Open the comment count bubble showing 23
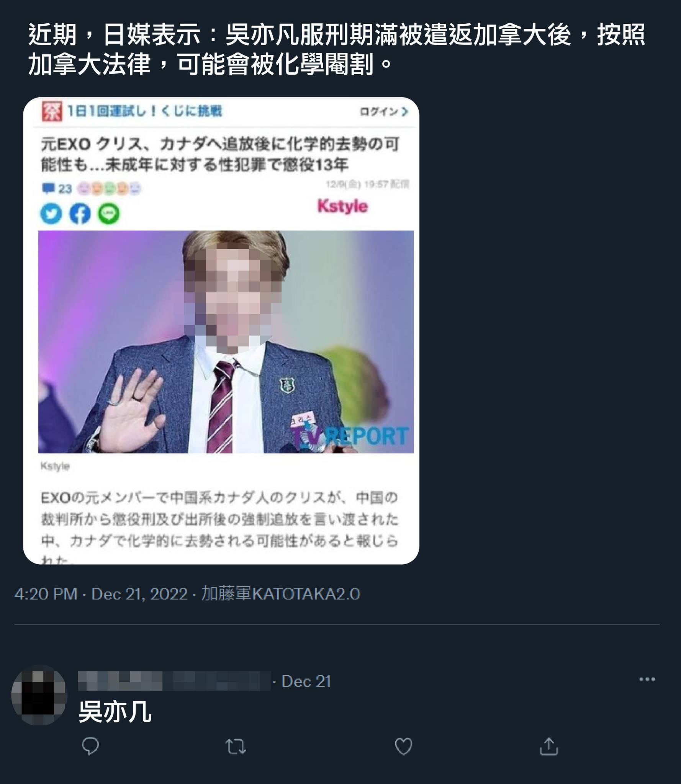 pyautogui.click(x=57, y=188)
